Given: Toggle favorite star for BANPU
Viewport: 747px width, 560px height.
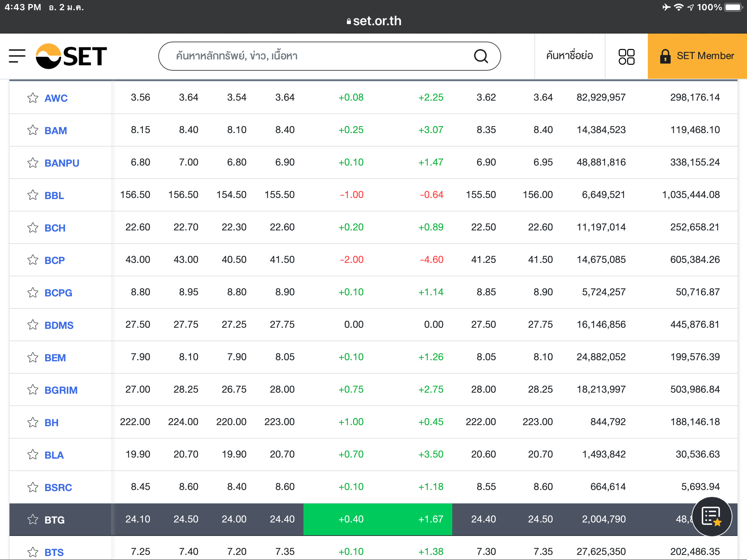Looking at the screenshot, I should point(33,163).
